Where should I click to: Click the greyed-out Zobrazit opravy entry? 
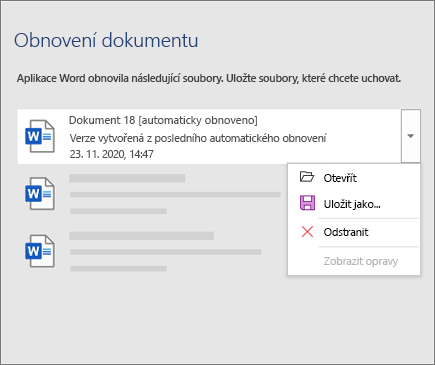[x=360, y=261]
